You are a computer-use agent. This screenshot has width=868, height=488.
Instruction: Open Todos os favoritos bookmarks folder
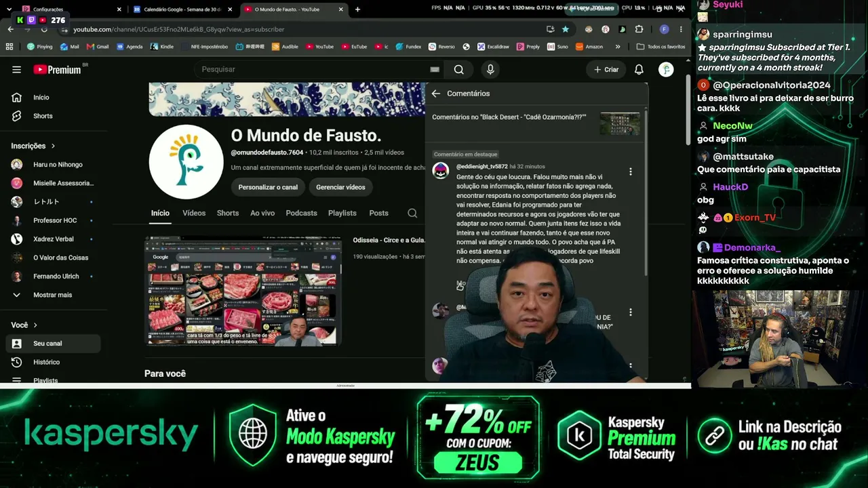pyautogui.click(x=660, y=47)
